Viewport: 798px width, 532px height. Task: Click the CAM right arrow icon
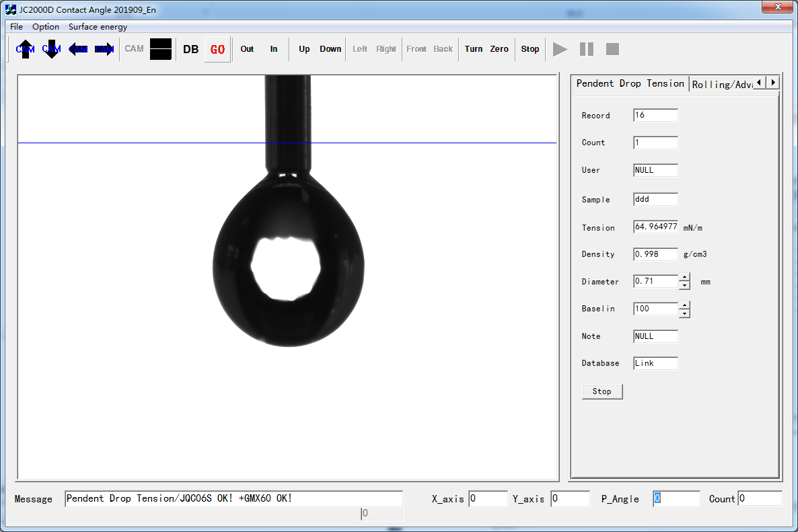[104, 49]
